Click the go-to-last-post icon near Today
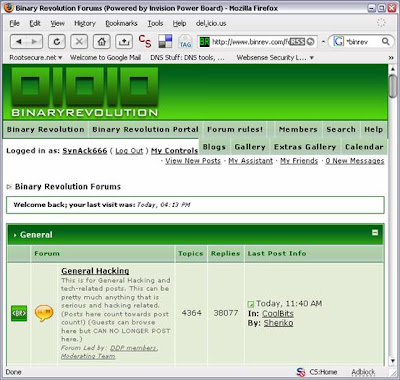400x380 pixels. (x=251, y=304)
